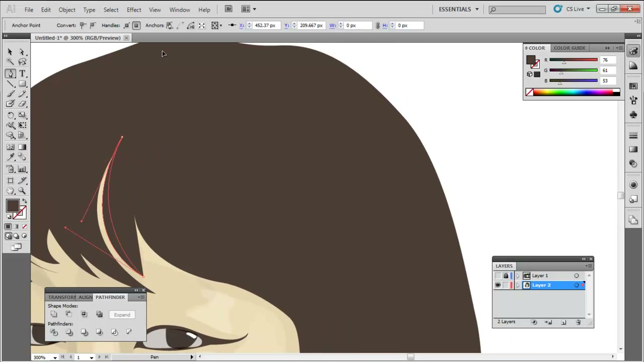This screenshot has width=644, height=362.
Task: Select the Mesh tool
Action: 10,147
